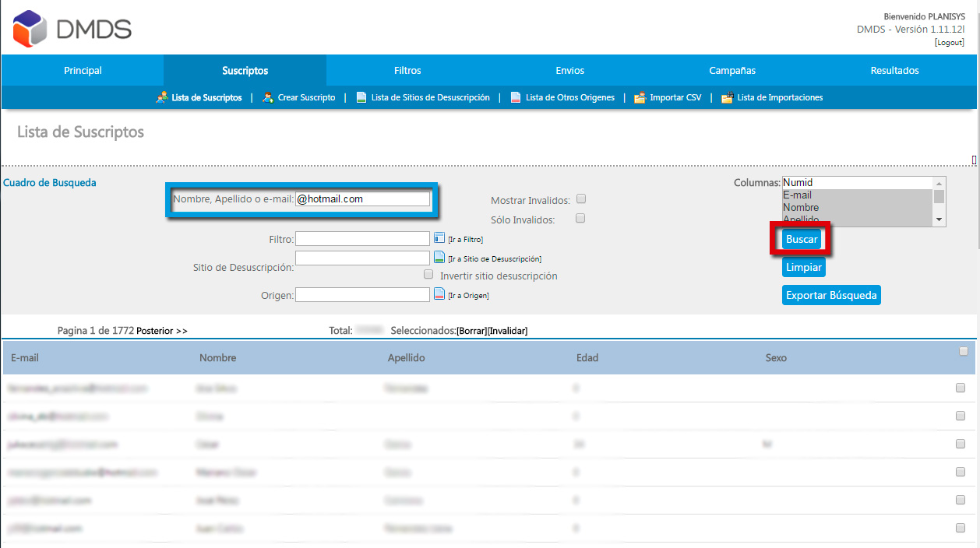Open the Suscriptos menu
This screenshot has width=980, height=548.
click(245, 70)
